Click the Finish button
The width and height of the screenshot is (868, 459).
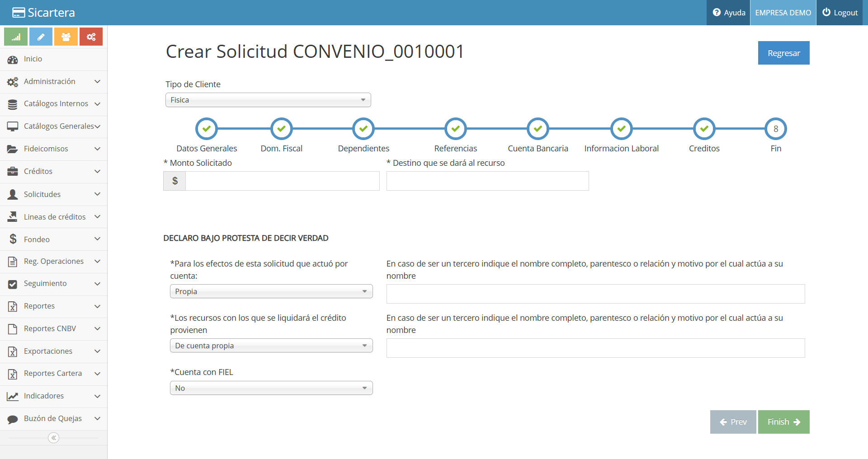783,422
